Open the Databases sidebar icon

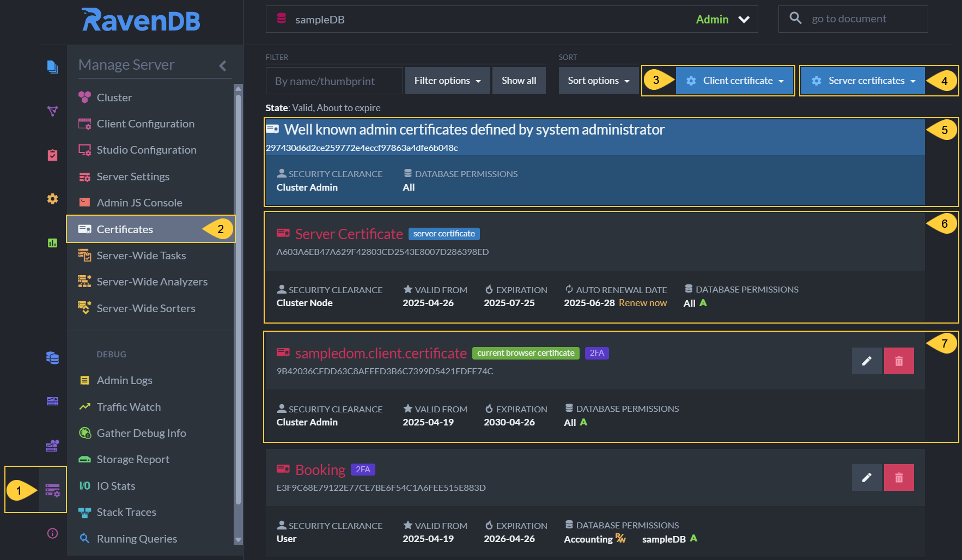(x=52, y=358)
